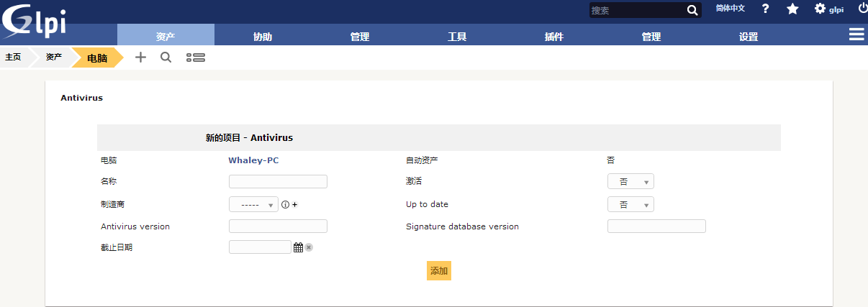Click the 简体中文 language link

731,9
